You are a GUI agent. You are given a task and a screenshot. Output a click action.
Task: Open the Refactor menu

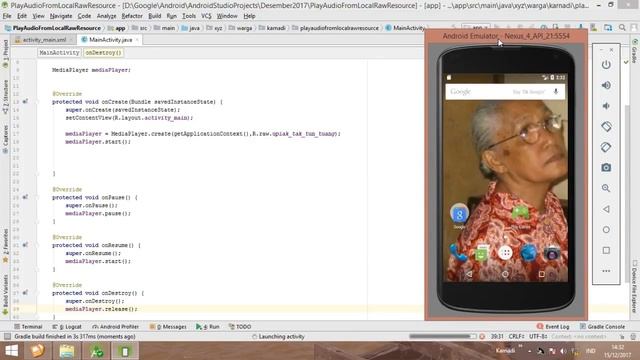pyautogui.click(x=132, y=16)
